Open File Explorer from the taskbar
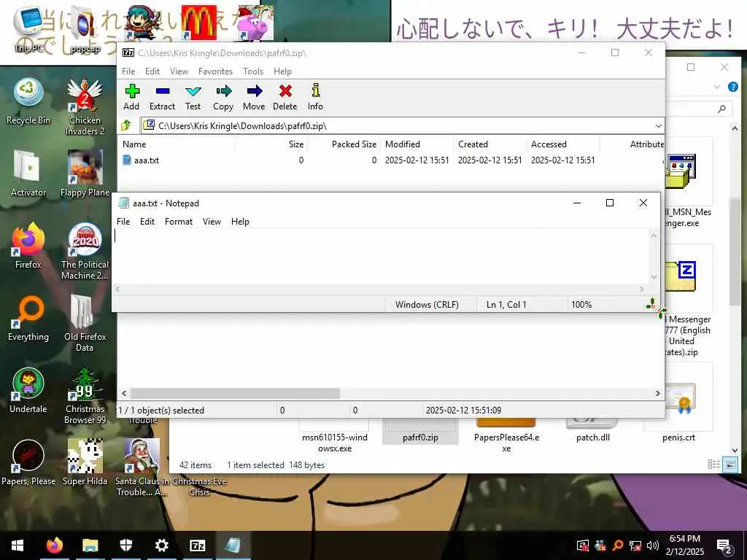The image size is (747, 560). pos(90,545)
